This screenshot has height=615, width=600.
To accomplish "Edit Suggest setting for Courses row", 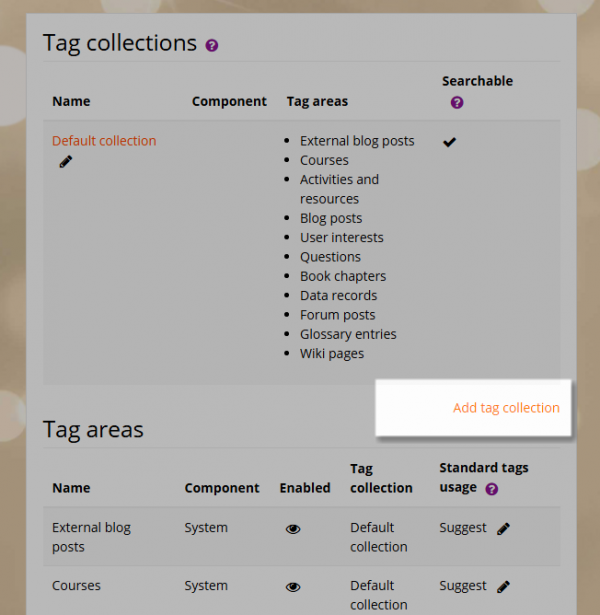I will coord(503,587).
